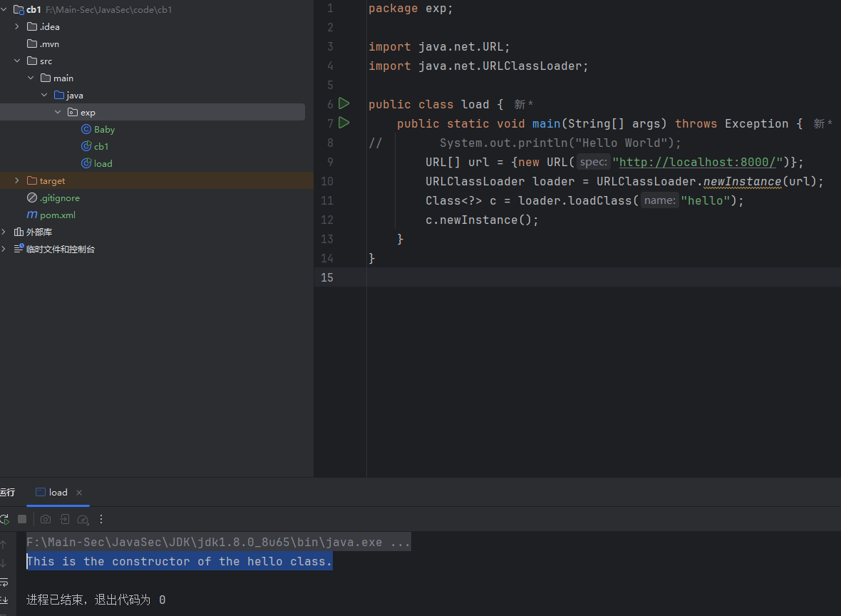Screen dimensions: 841x616
Task: Select pom.xml in project tree
Action: pyautogui.click(x=58, y=215)
